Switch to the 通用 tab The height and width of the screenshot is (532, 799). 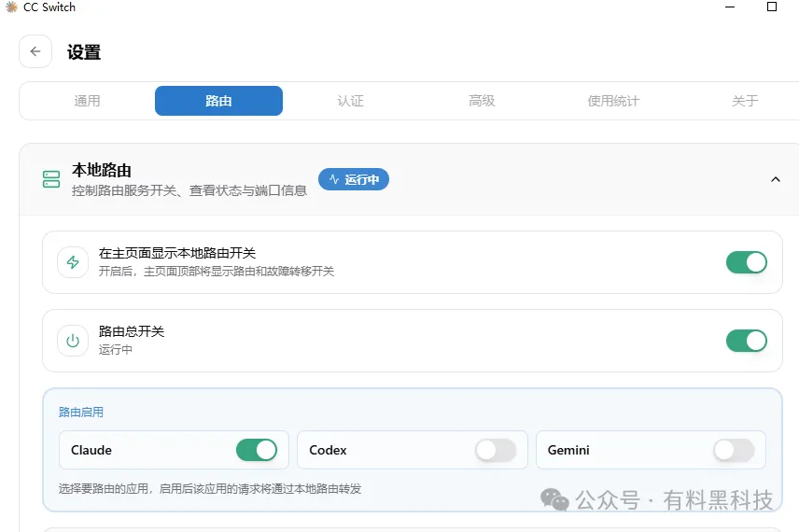(x=87, y=101)
